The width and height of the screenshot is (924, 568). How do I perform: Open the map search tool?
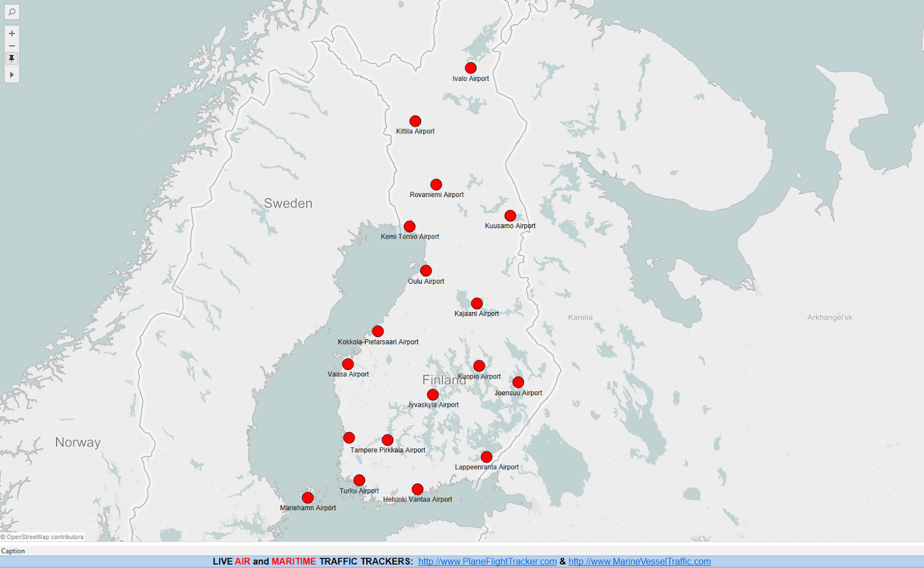[x=12, y=12]
